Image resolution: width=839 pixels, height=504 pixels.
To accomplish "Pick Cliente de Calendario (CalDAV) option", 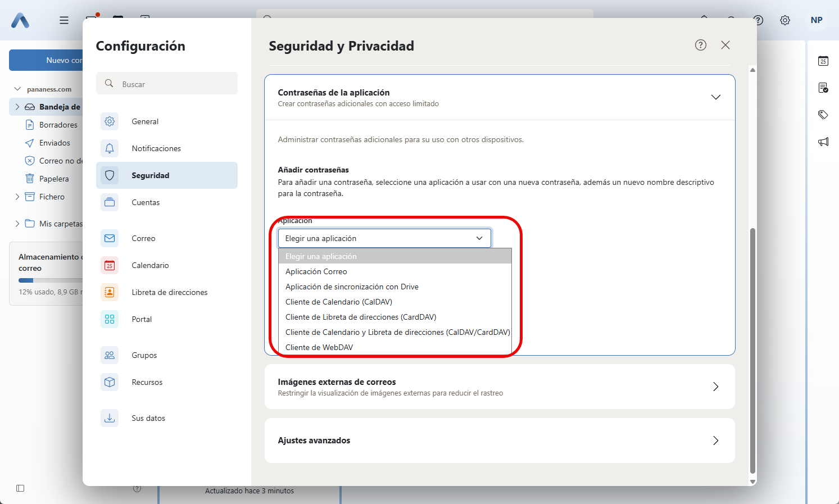I will [x=339, y=302].
